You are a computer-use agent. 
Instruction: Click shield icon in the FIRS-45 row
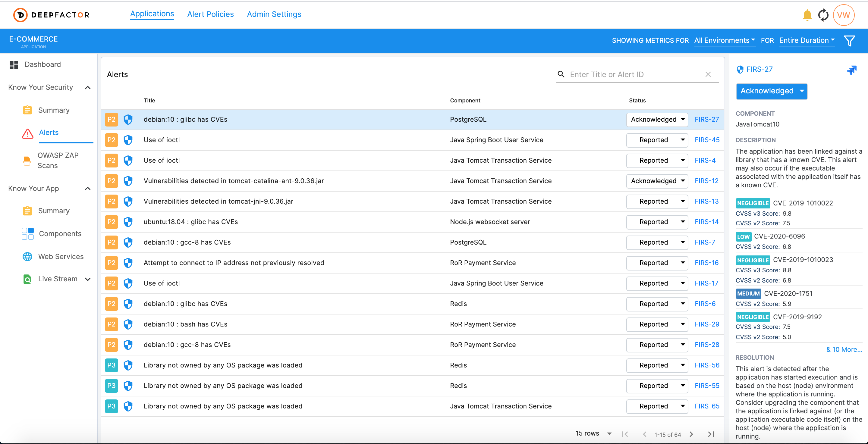[128, 140]
